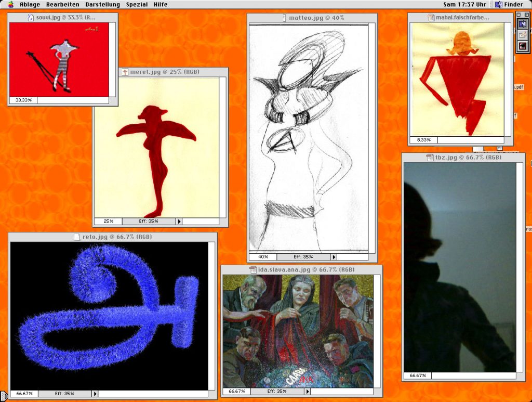Toggle the right button atop the switcher palette
The width and height of the screenshot is (532, 402).
(526, 15)
